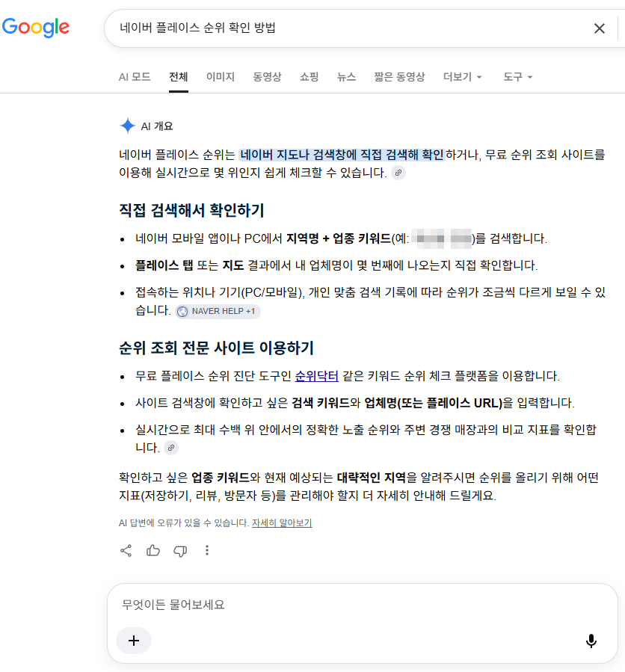This screenshot has height=672, width=625.
Task: Switch to the AI 모드 tab
Action: 135,77
